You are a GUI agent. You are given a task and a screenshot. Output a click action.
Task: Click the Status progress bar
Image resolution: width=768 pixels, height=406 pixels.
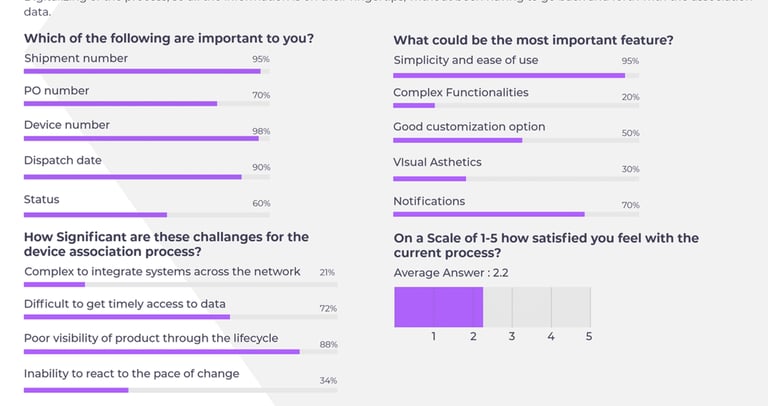pos(147,214)
